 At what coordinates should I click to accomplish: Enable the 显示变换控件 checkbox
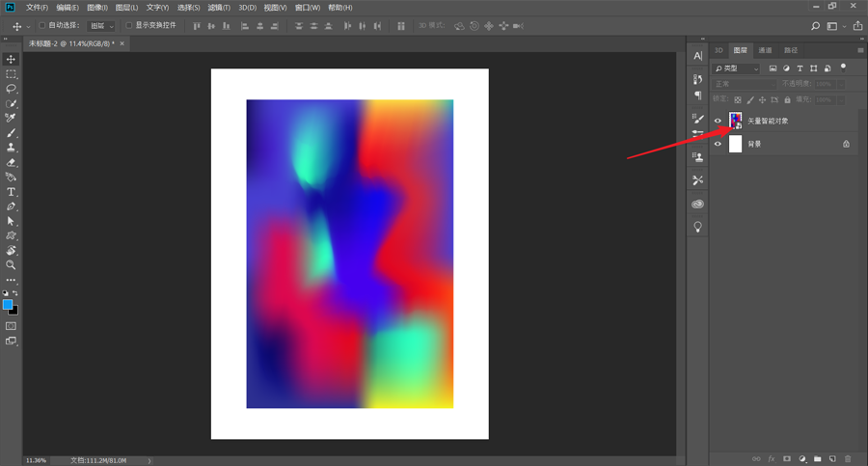(129, 26)
